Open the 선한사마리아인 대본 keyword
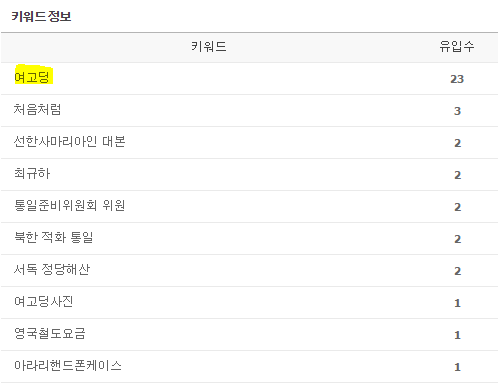This screenshot has height=387, width=502. pos(69,141)
